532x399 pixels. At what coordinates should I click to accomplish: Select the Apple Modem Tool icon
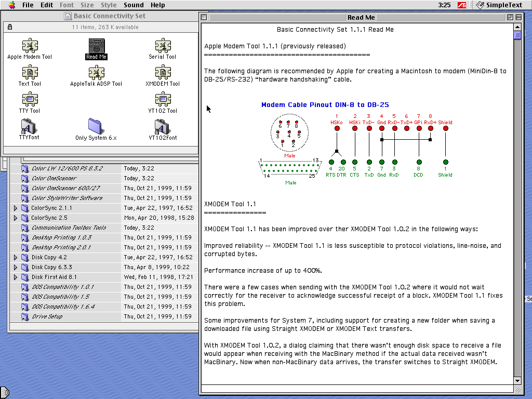[30, 46]
